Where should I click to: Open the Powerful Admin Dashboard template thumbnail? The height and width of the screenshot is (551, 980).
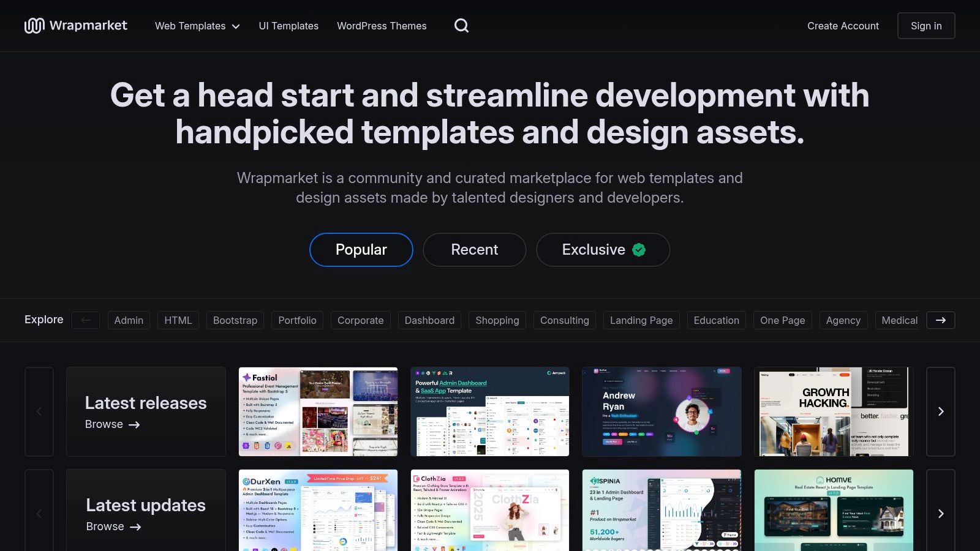490,411
